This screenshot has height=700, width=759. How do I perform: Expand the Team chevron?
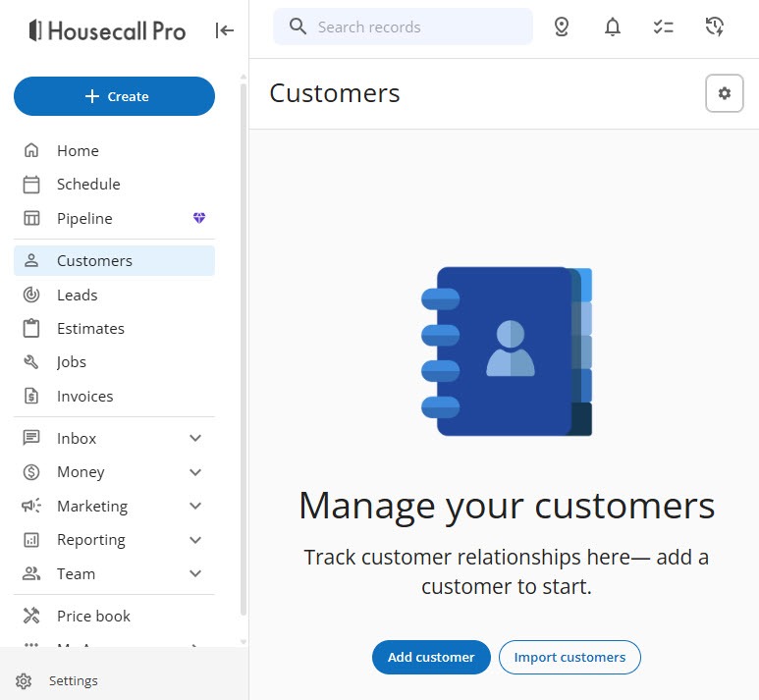point(195,573)
